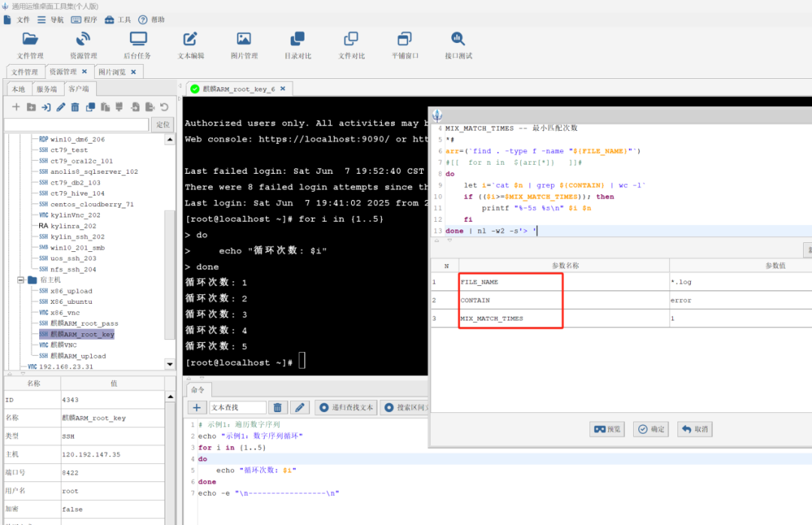
Task: Click the properties table scrollbar up arrow
Action: 171,396
